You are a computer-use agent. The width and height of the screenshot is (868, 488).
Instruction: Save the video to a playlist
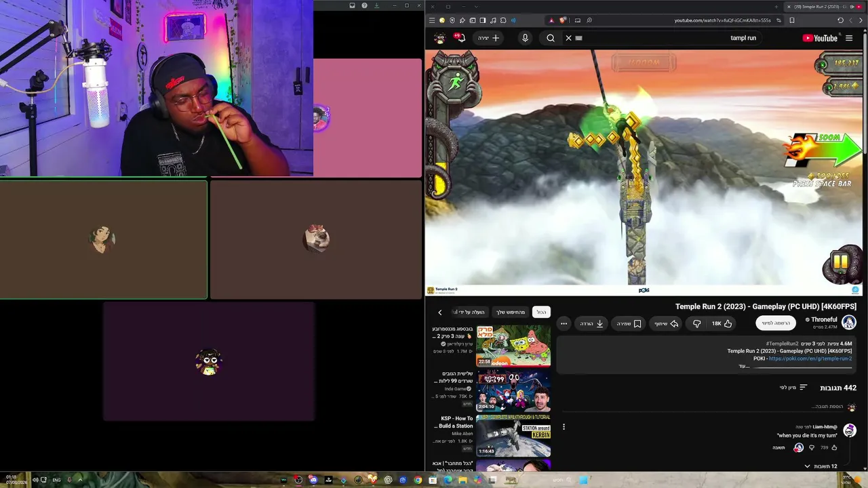click(x=629, y=323)
